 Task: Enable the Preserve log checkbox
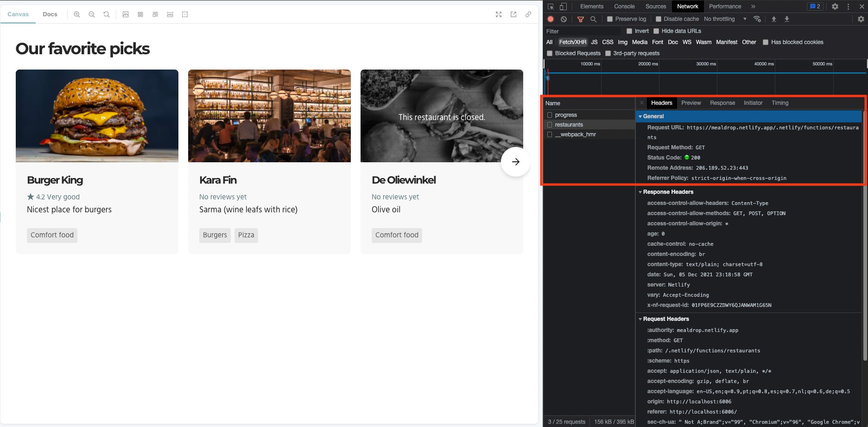point(610,19)
